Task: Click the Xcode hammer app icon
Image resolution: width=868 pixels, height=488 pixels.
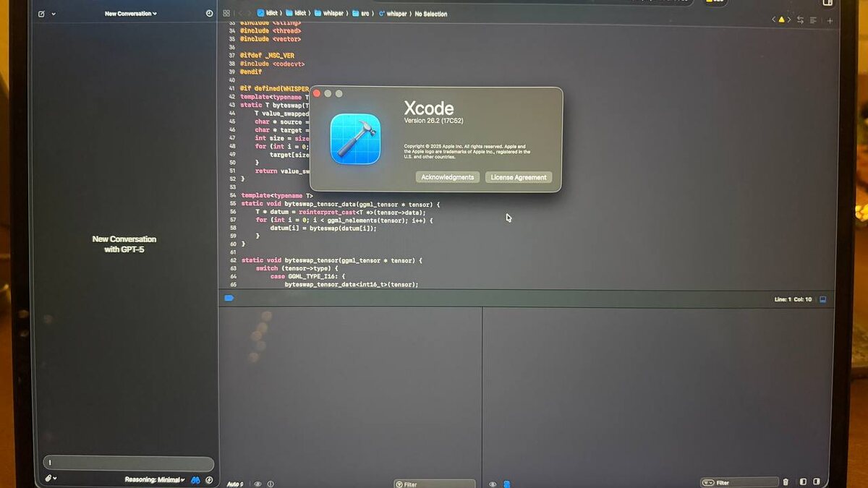Action: tap(355, 138)
